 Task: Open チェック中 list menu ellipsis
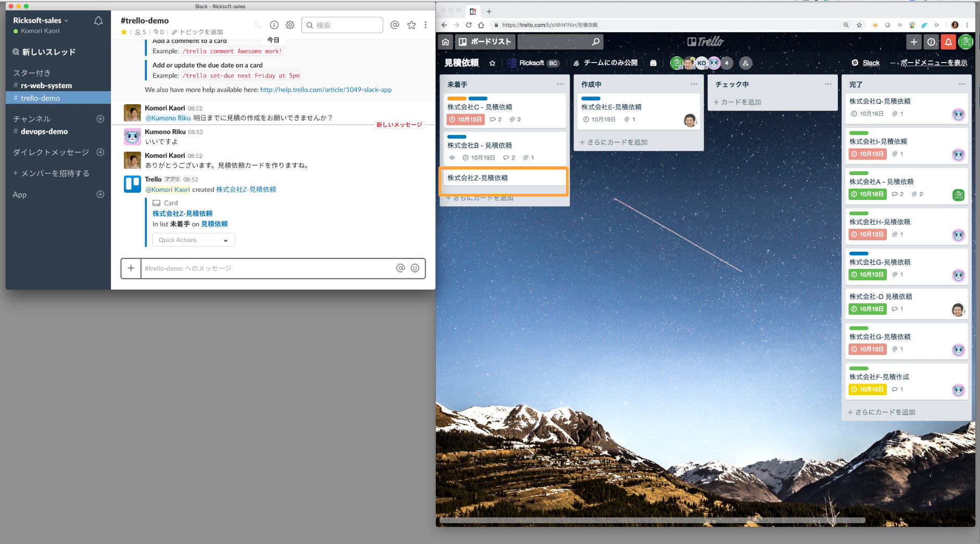pyautogui.click(x=828, y=84)
